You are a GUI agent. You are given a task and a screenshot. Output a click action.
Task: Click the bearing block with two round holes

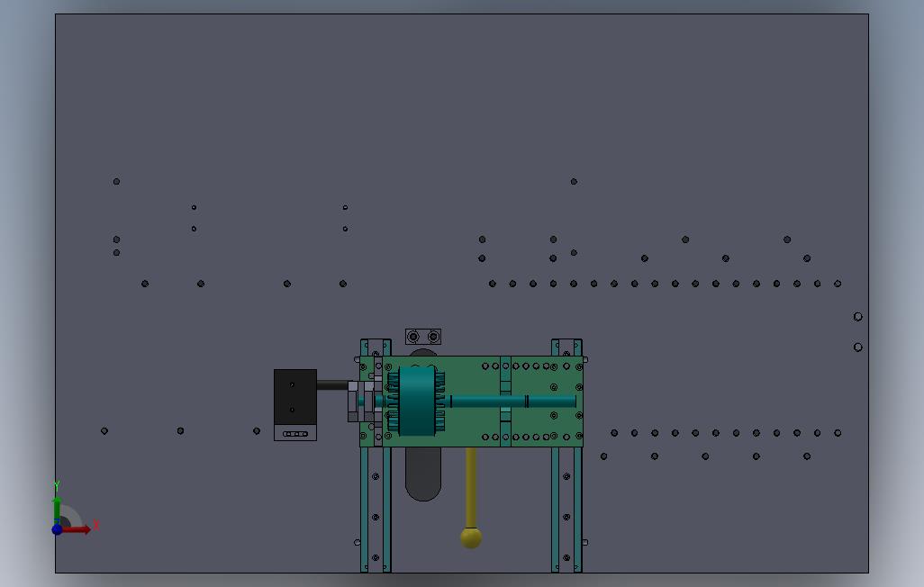(423, 337)
